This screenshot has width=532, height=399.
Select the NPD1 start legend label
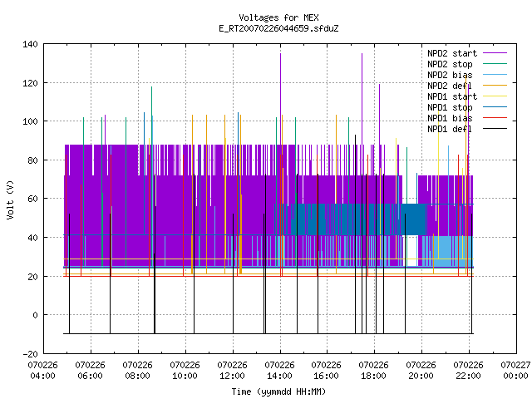point(452,96)
